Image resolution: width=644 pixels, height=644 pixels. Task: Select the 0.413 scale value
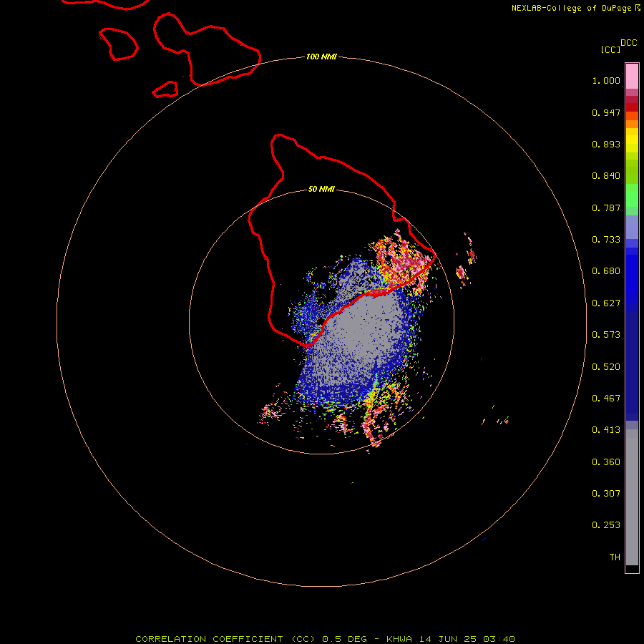(606, 430)
